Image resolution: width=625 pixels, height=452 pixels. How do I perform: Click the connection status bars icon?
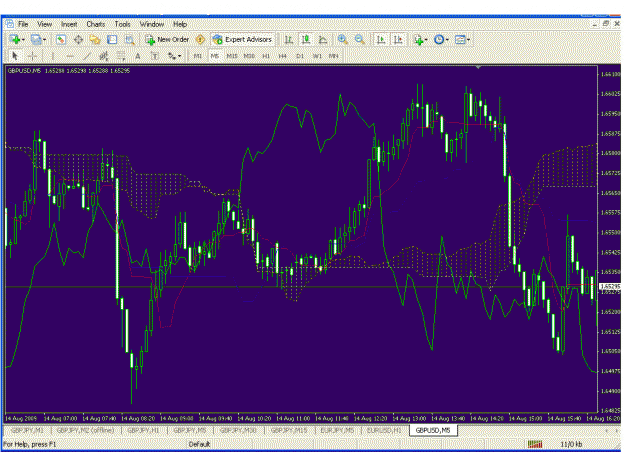click(535, 444)
